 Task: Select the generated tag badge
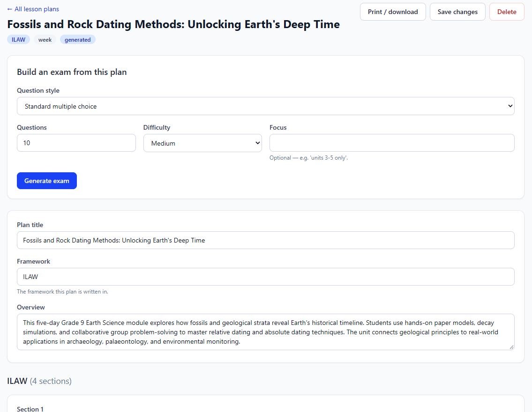[x=78, y=40]
